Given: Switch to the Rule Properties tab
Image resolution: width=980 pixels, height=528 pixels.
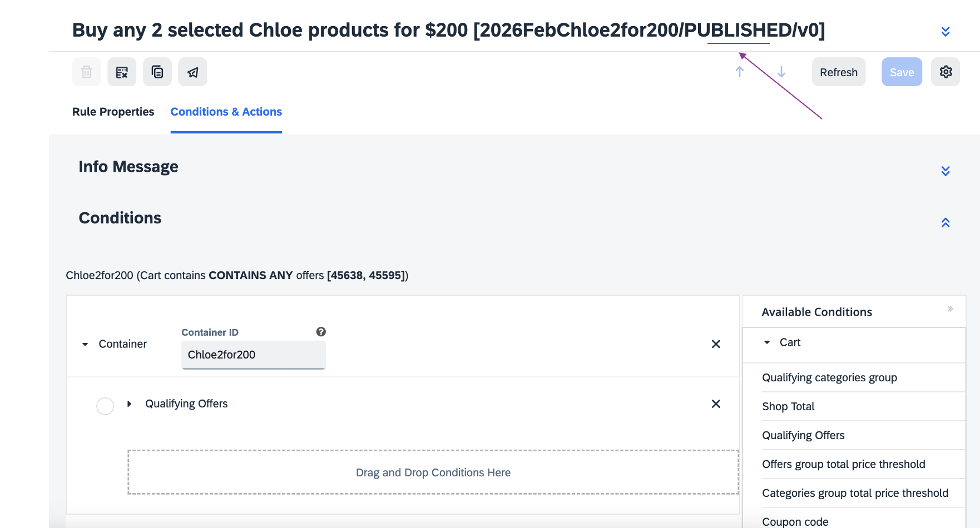Looking at the screenshot, I should tap(113, 112).
